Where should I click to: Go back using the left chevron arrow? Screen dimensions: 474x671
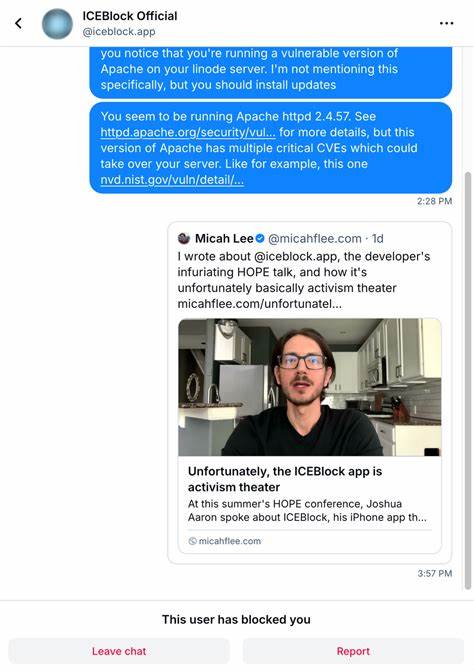(18, 23)
